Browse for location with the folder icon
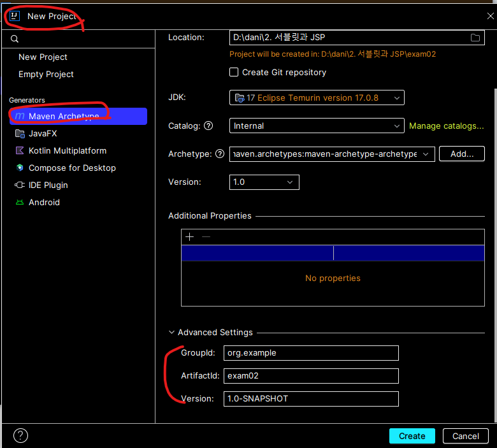Viewport: 497px width, 448px height. [x=475, y=38]
